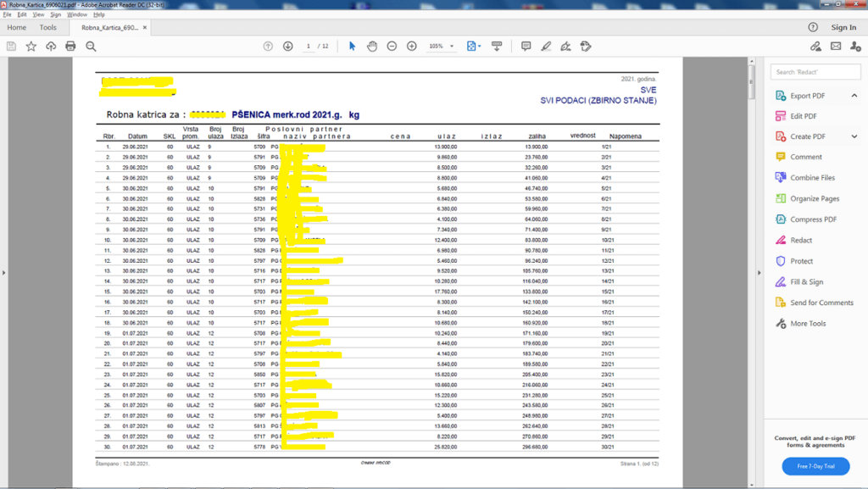Start the Free 7-Day Trial

coord(815,466)
